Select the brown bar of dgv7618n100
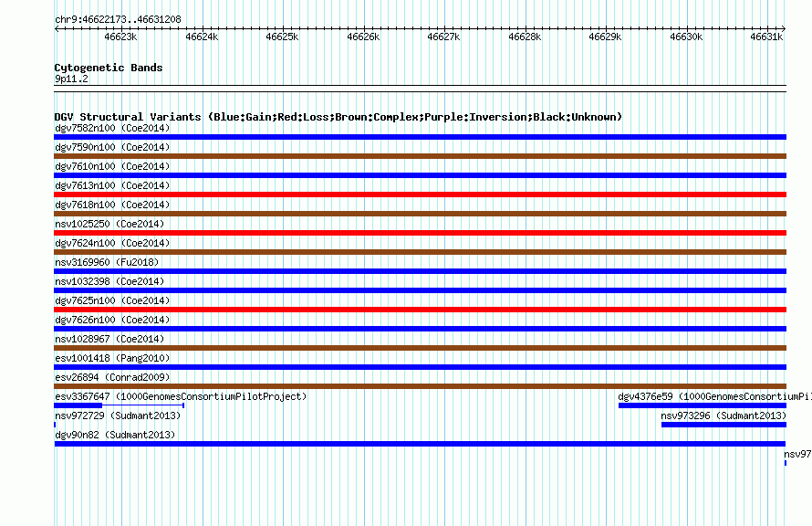 pos(420,214)
